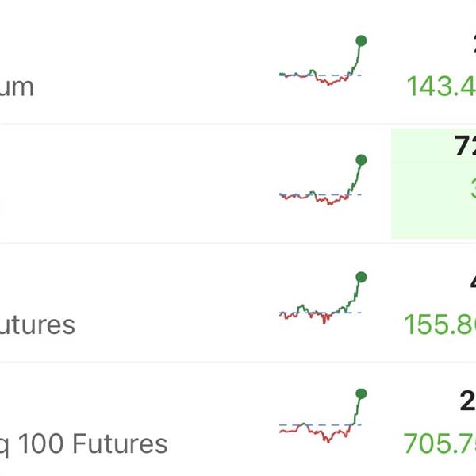
Task: Click the bold price above 155.8
Action: [471, 282]
